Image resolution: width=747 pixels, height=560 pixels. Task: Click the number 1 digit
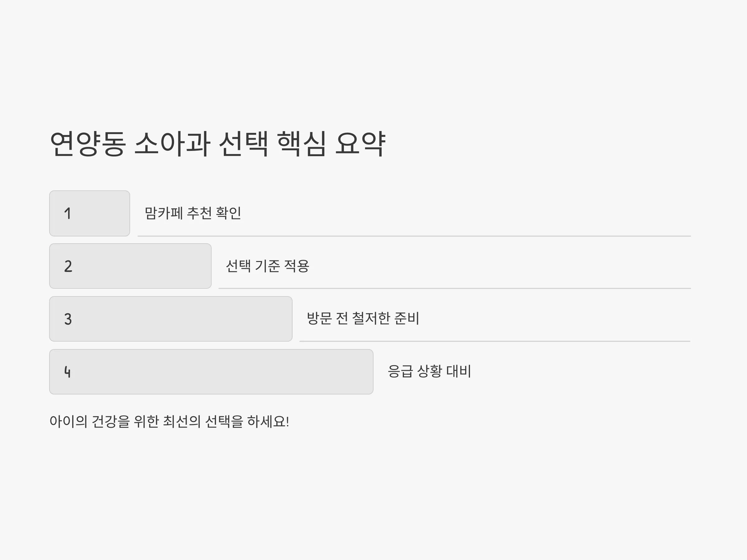tap(68, 213)
